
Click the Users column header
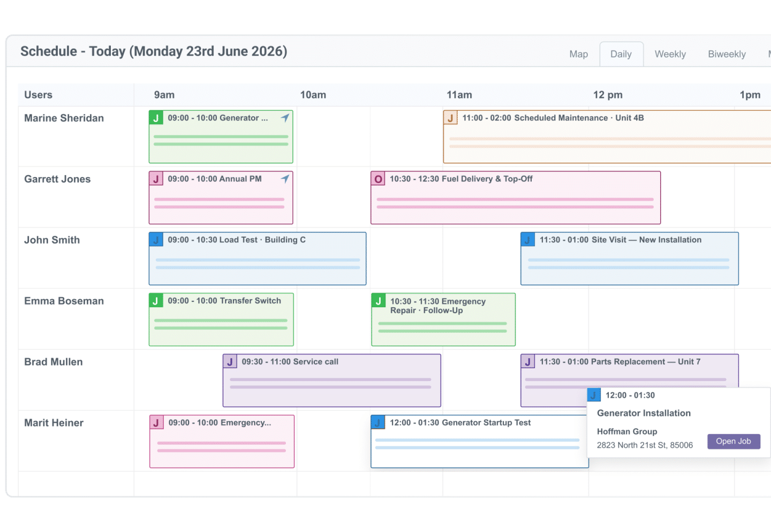click(39, 95)
